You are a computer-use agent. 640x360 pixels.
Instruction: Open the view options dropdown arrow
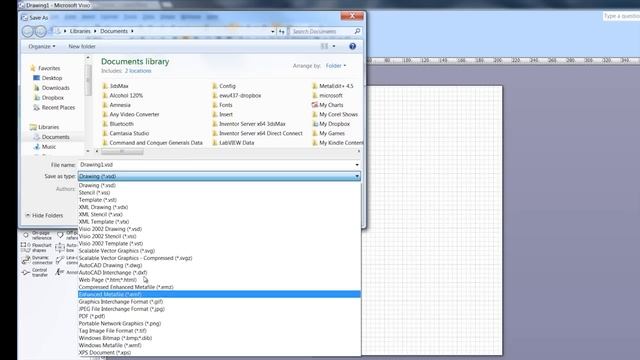[x=334, y=47]
